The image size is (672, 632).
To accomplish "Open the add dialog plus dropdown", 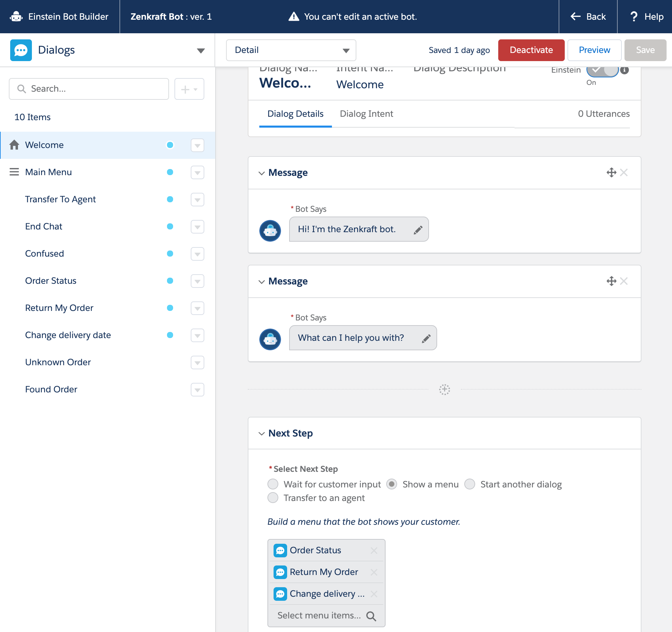I will tap(189, 89).
